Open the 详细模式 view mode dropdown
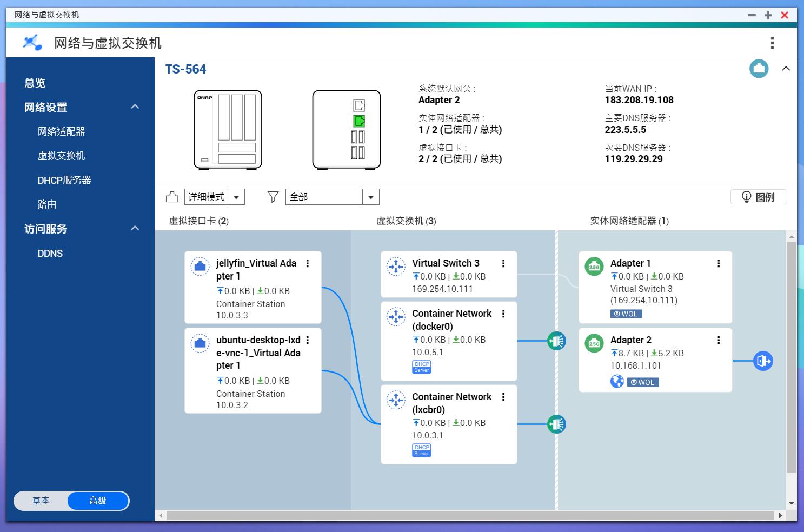Viewport: 804px width, 532px height. 236,197
